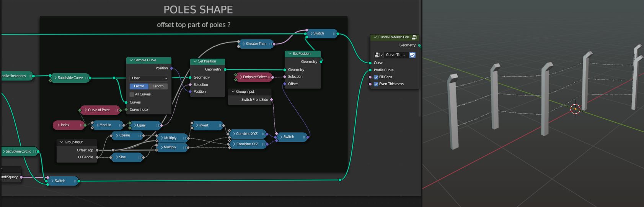Expand the invert node
The width and height of the screenshot is (644, 207).
click(x=197, y=125)
